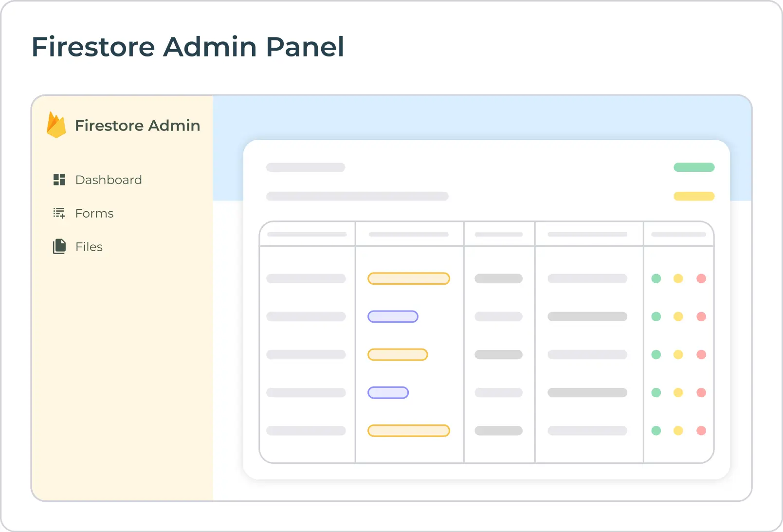783x532 pixels.
Task: Open the first yellow tag dropdown in the table
Action: point(409,278)
